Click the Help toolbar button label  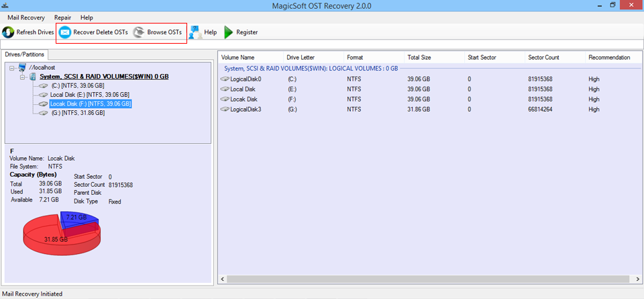click(x=210, y=32)
